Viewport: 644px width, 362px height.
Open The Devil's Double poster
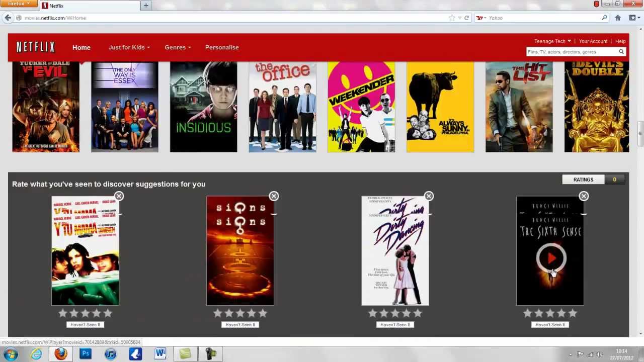click(x=597, y=107)
